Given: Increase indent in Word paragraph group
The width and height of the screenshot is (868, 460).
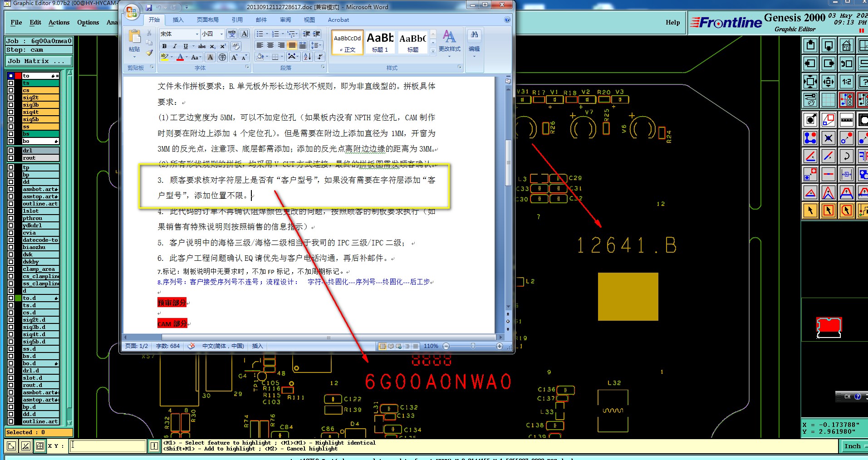Looking at the screenshot, I should click(317, 34).
